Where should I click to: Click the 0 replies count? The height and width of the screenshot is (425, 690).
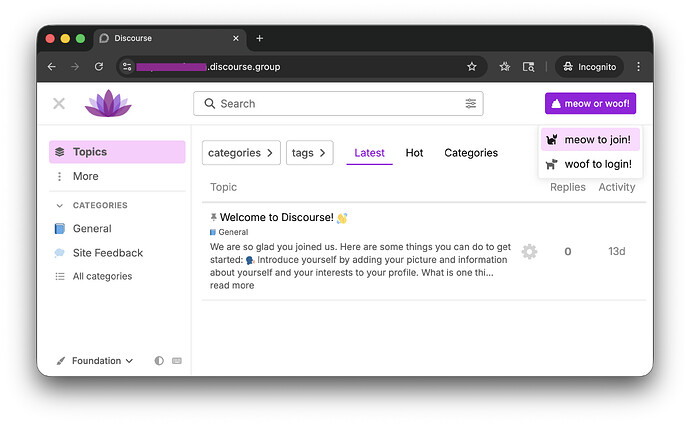click(568, 251)
